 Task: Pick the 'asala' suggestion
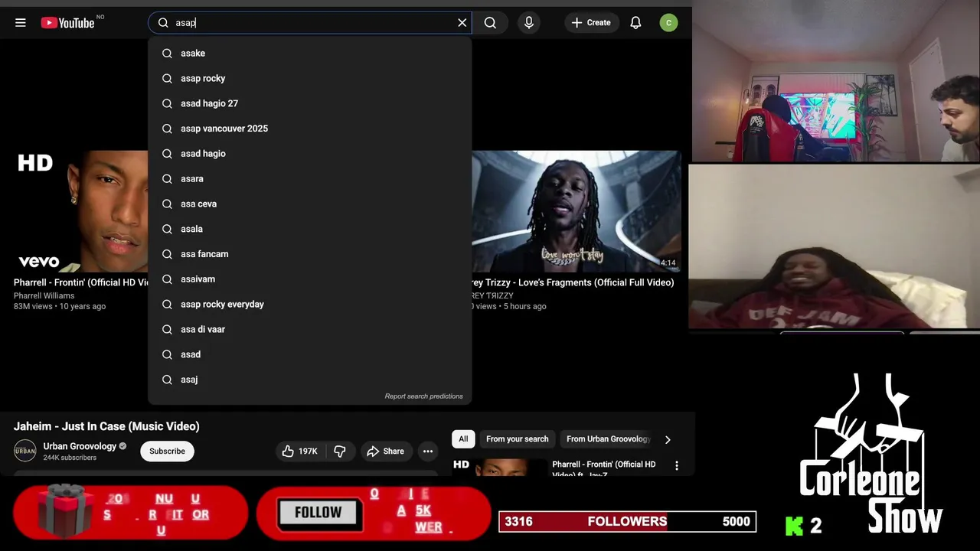pyautogui.click(x=310, y=229)
